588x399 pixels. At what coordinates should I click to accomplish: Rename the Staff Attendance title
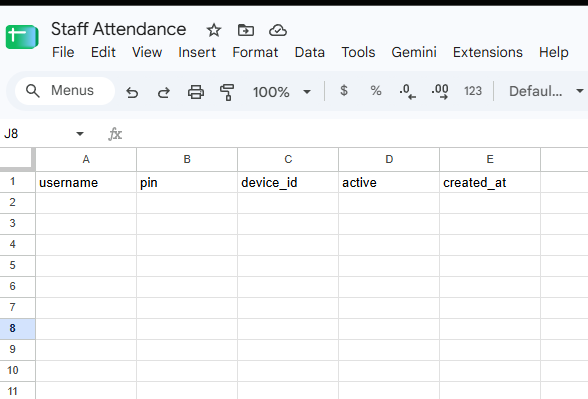point(118,29)
